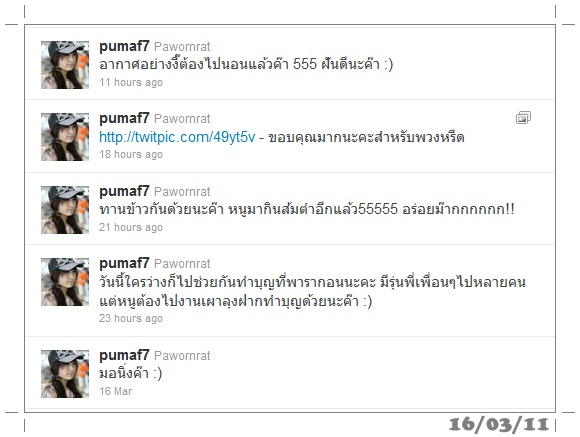Click the 16 Mar timestamp
This screenshot has height=437, width=580.
(x=115, y=391)
